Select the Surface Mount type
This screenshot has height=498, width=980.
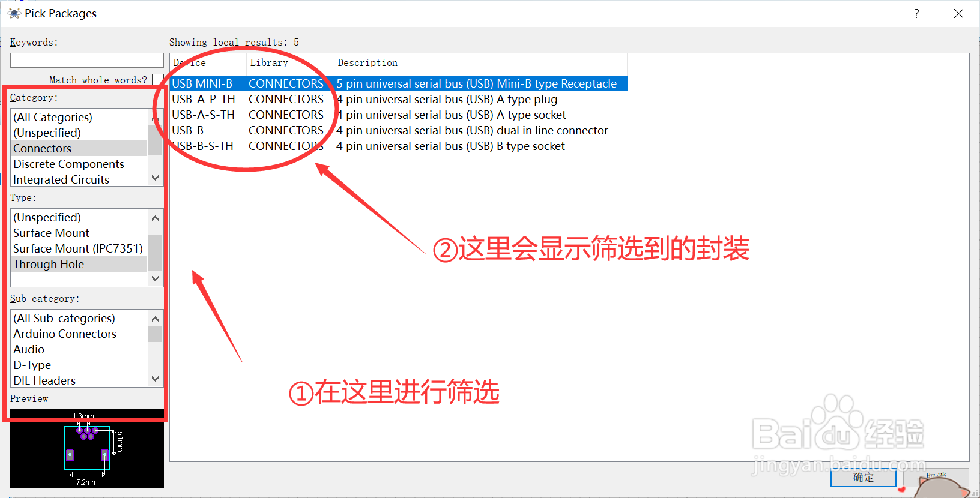(79, 233)
